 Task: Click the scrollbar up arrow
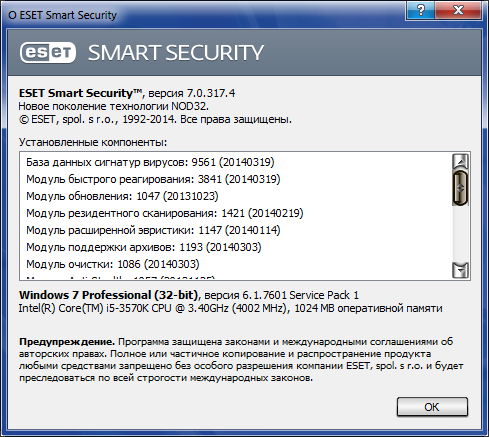[x=461, y=162]
